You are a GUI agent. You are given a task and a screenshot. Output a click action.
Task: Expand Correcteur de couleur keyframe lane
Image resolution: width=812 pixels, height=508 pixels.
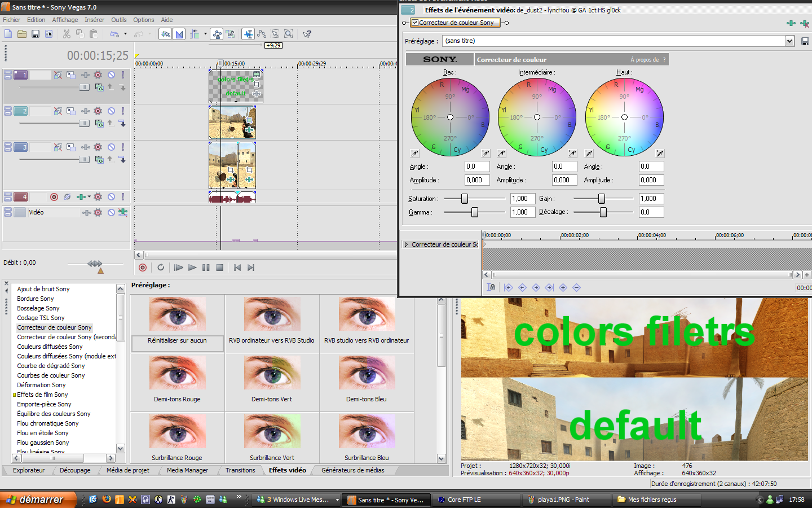[x=405, y=244]
